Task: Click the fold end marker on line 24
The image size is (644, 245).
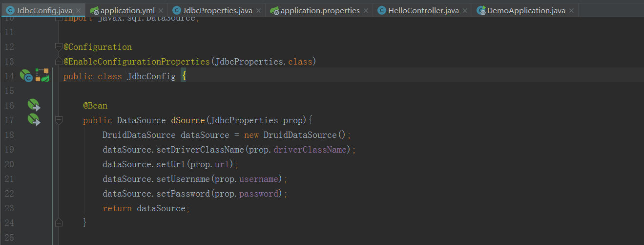Action: click(59, 223)
